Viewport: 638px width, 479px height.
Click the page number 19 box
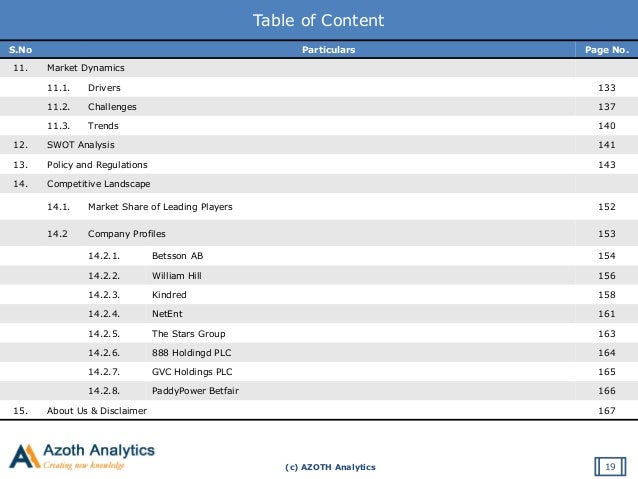610,466
